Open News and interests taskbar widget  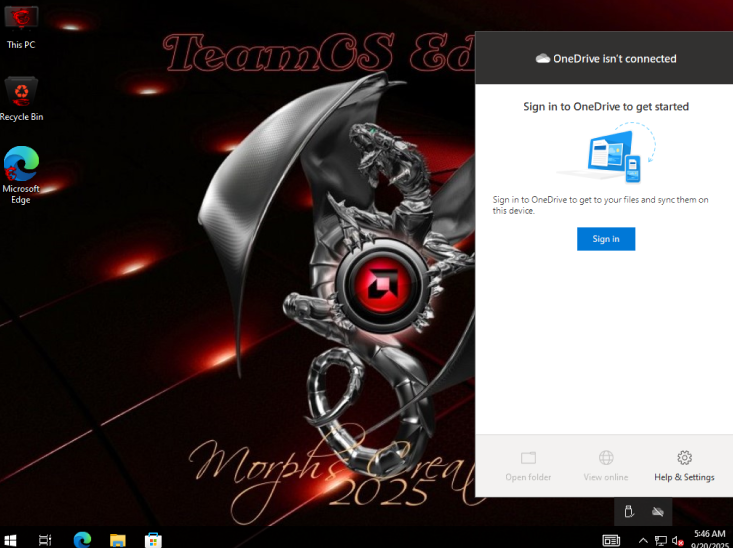[x=611, y=541]
